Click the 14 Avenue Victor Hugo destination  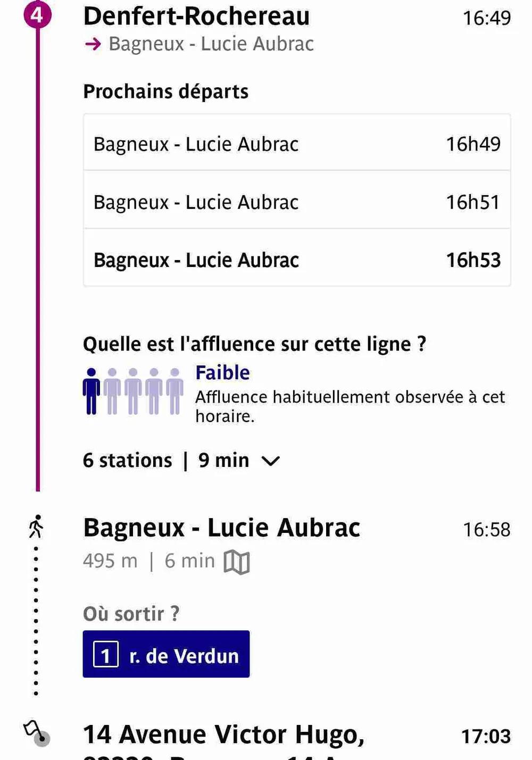[x=223, y=735]
